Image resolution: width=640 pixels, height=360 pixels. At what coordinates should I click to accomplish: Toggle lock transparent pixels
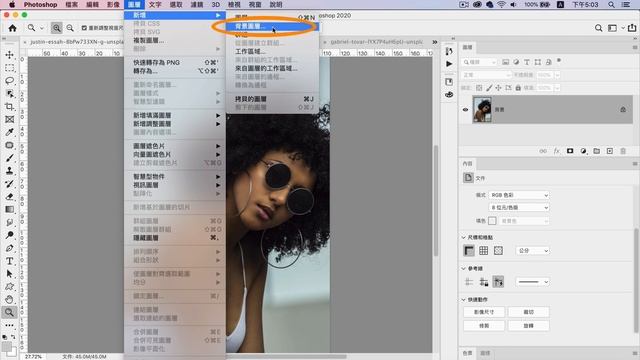click(479, 88)
